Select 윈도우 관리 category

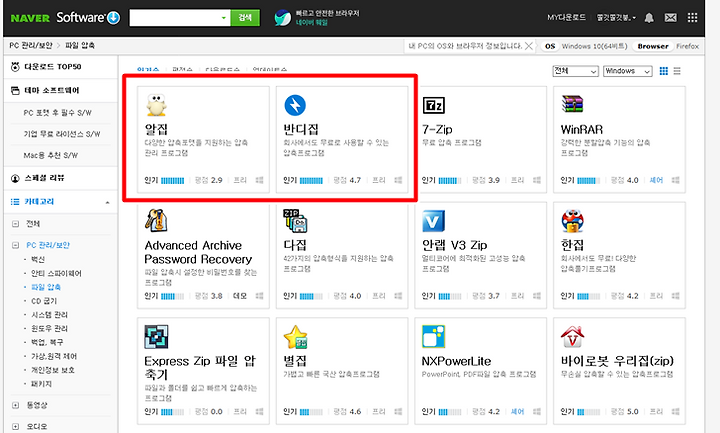49,329
